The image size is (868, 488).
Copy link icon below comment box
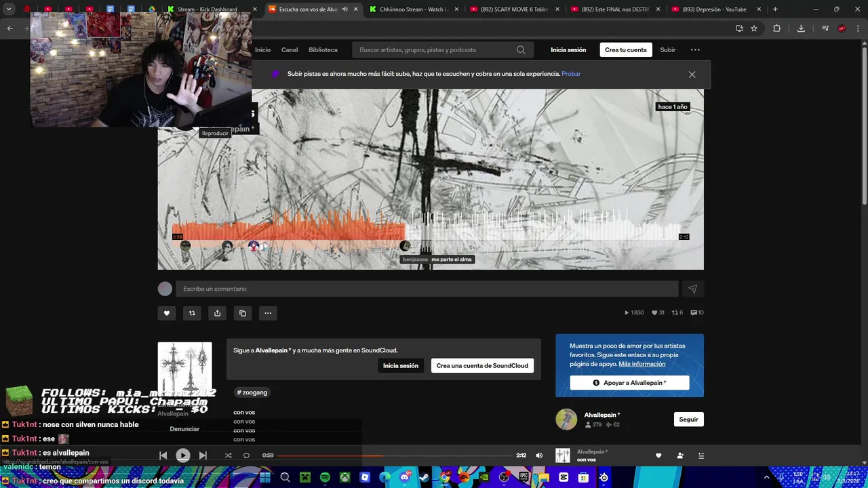point(243,313)
